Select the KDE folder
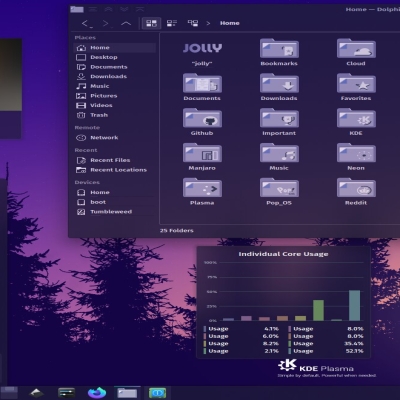Viewport: 400px width, 400px height. click(x=356, y=118)
